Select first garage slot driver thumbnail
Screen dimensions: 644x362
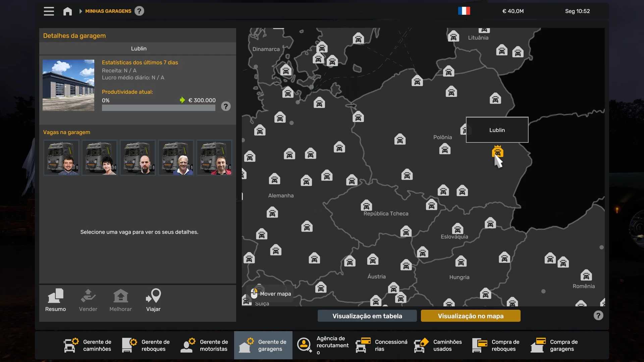(x=61, y=158)
